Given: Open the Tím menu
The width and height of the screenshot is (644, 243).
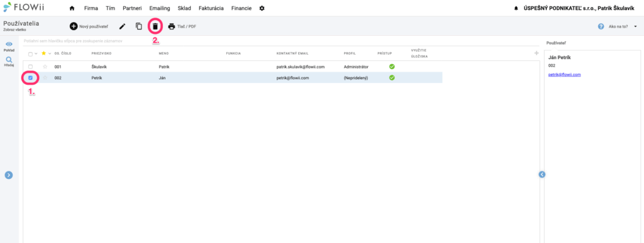Looking at the screenshot, I should coord(111,8).
